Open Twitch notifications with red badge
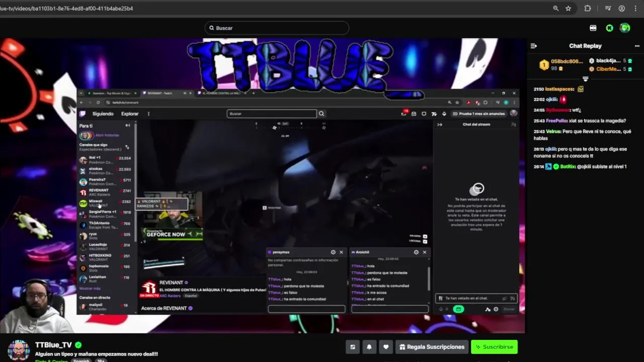Image resolution: width=644 pixels, height=362 pixels. coord(404,113)
